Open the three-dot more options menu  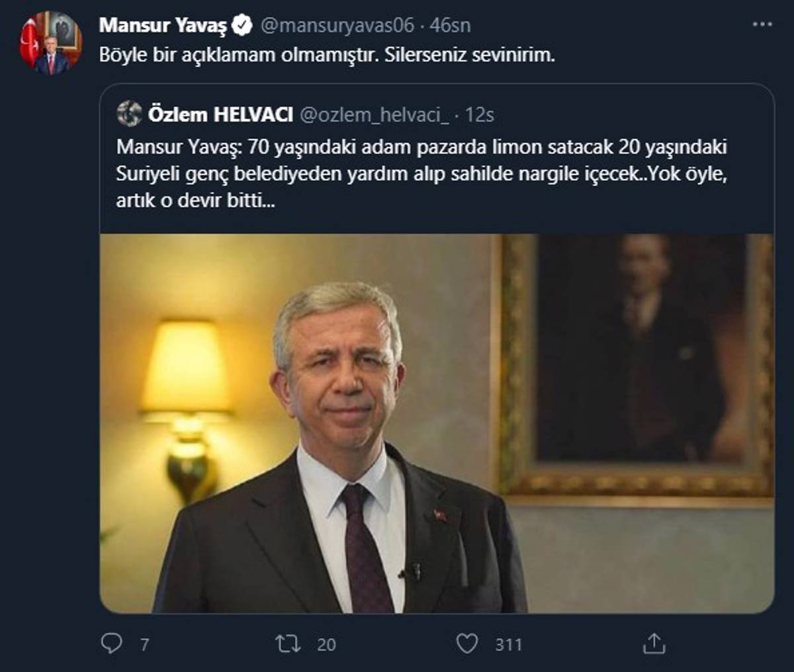[762, 24]
